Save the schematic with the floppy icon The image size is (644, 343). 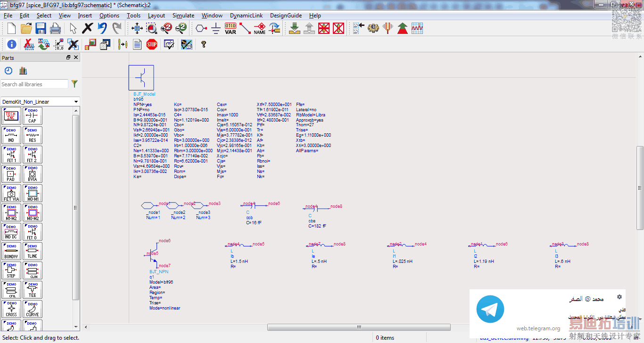click(x=41, y=28)
